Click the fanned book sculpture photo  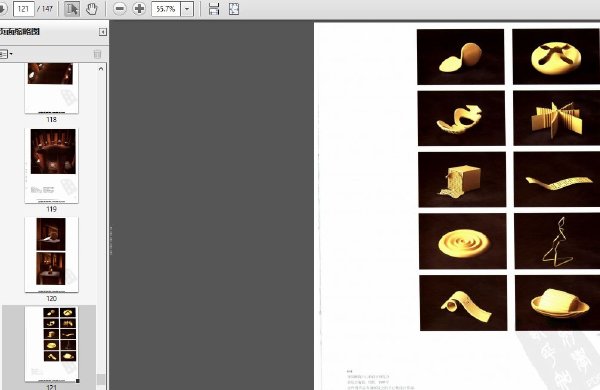click(x=557, y=118)
